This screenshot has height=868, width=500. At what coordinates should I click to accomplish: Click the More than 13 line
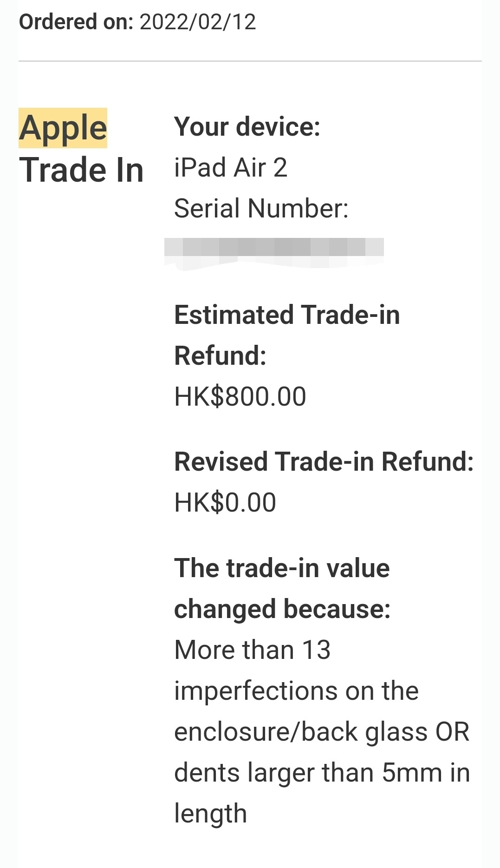(x=252, y=650)
